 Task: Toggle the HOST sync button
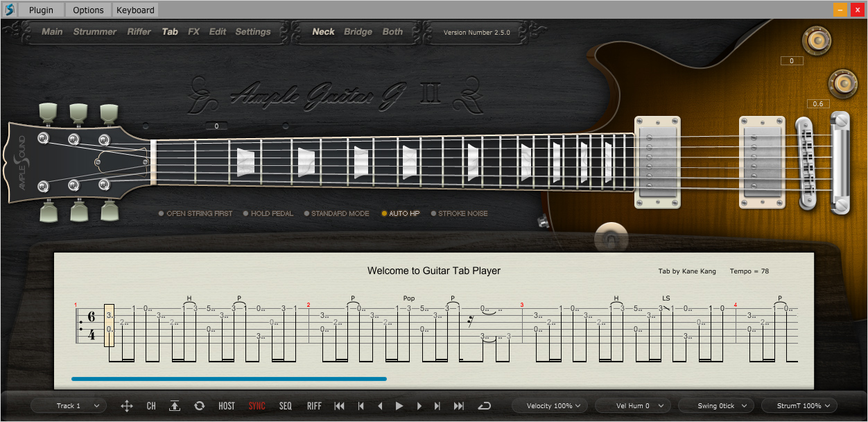tap(227, 406)
